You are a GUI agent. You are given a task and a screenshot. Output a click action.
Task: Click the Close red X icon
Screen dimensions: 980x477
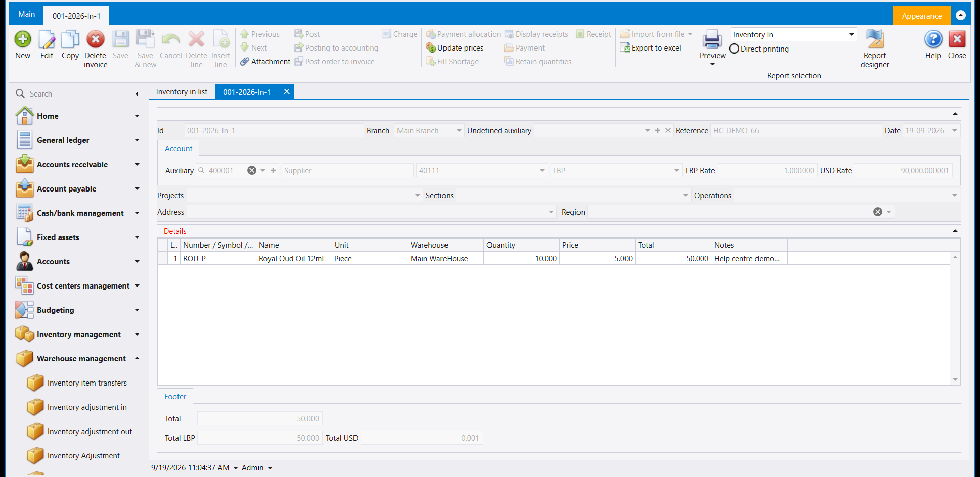click(x=957, y=39)
